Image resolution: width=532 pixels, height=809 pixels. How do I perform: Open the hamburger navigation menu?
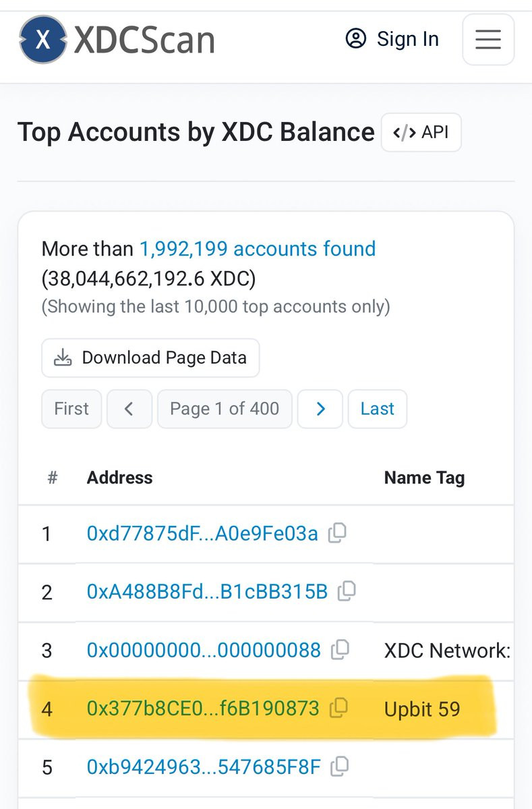click(488, 39)
